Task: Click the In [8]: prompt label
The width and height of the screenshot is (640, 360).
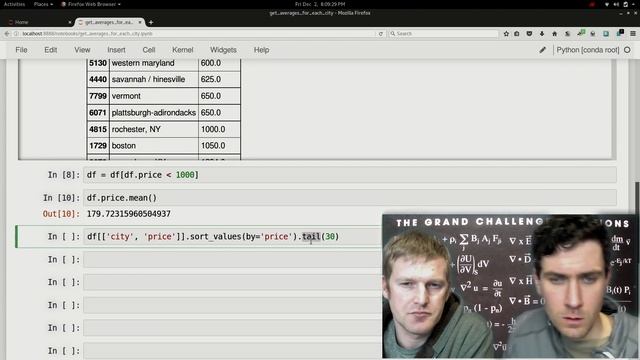Action: tap(64, 175)
